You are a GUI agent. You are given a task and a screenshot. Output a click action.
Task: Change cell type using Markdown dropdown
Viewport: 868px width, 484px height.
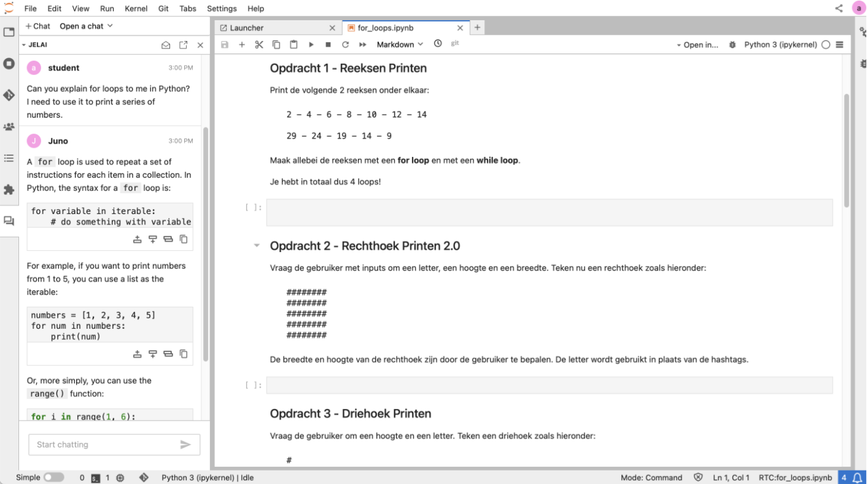point(400,45)
